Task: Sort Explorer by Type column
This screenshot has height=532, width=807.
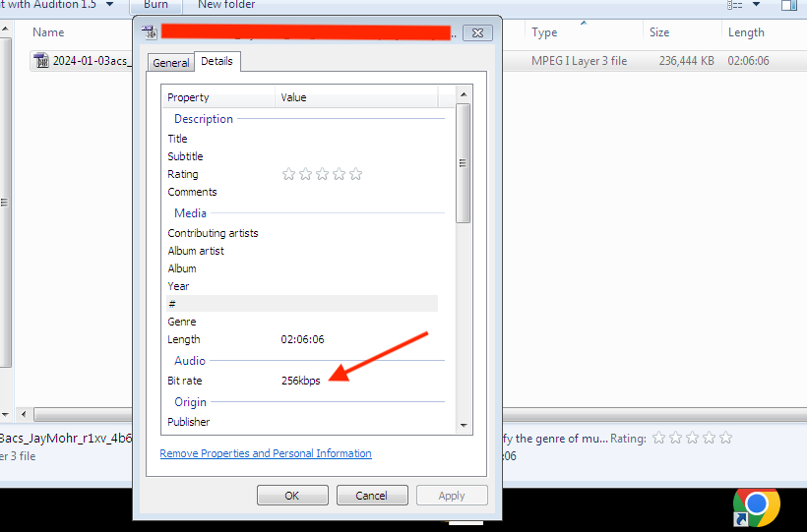Action: 584,32
